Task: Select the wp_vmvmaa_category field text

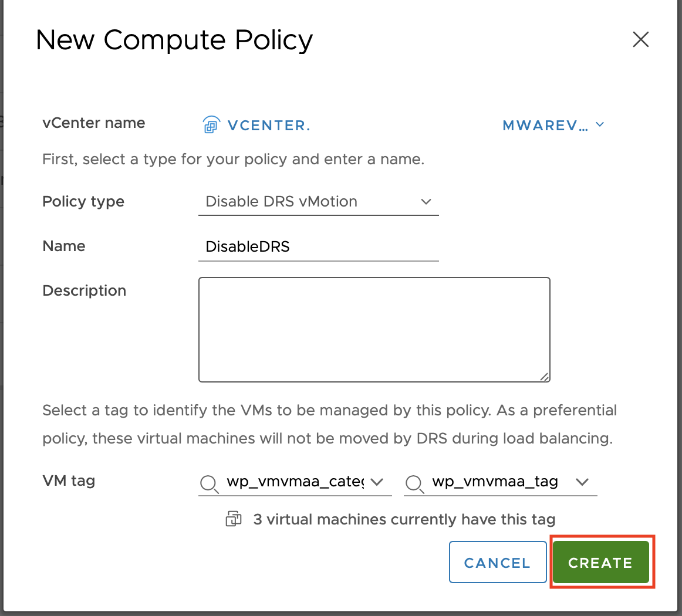Action: (x=295, y=482)
